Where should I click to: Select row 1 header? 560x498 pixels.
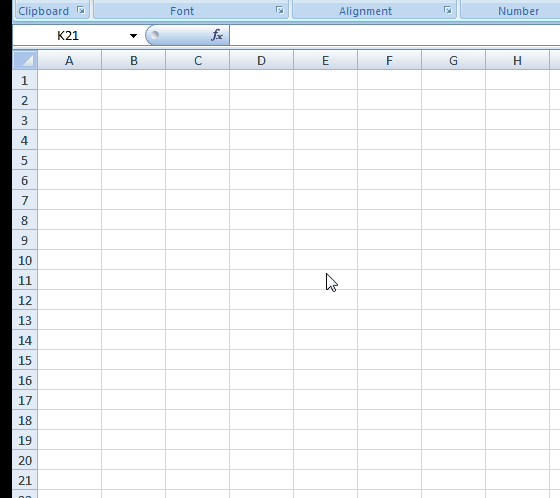25,80
